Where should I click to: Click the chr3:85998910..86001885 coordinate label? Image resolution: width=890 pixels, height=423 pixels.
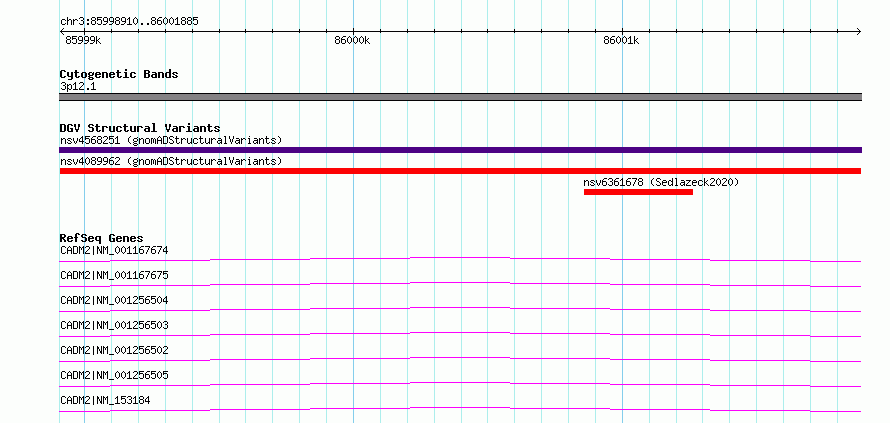[x=129, y=22]
